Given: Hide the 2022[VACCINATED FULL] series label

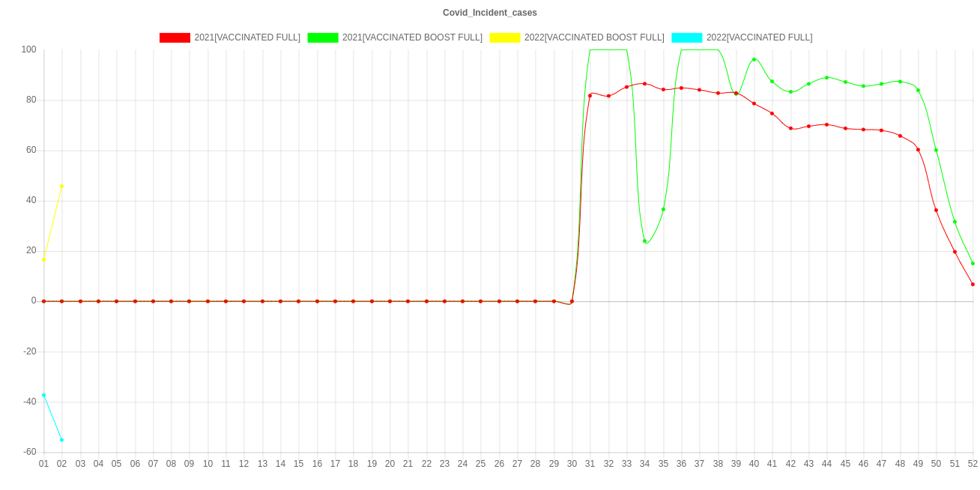Looking at the screenshot, I should (759, 37).
